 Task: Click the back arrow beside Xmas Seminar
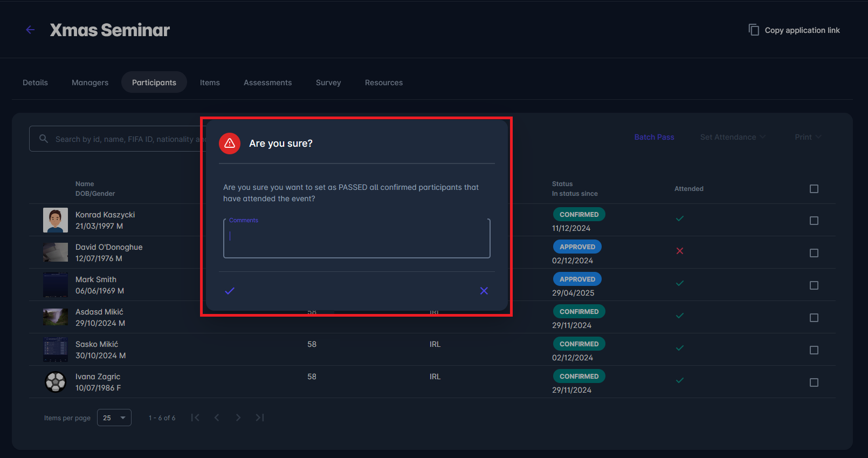(30, 30)
